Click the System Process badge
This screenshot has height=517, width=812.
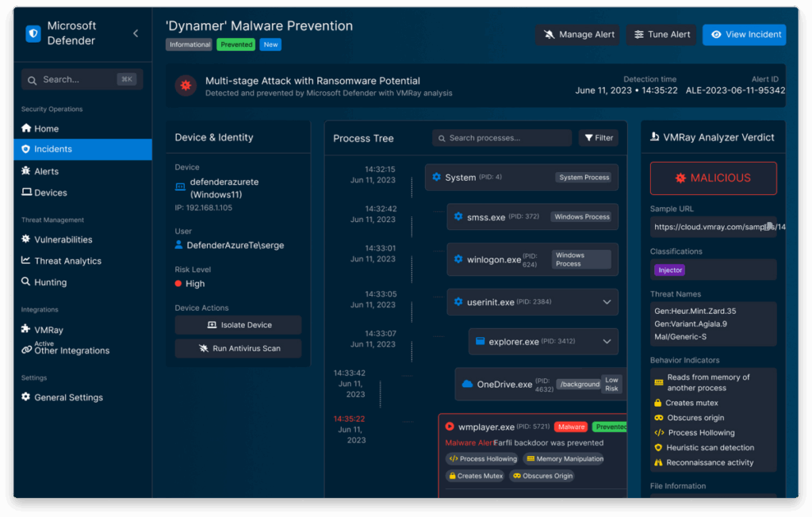tap(584, 177)
